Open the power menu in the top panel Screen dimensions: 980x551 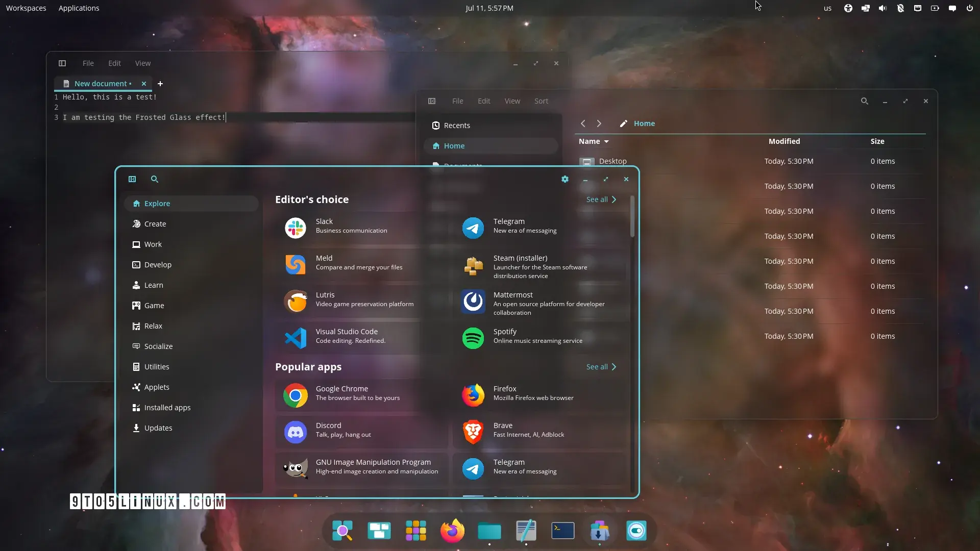(970, 8)
